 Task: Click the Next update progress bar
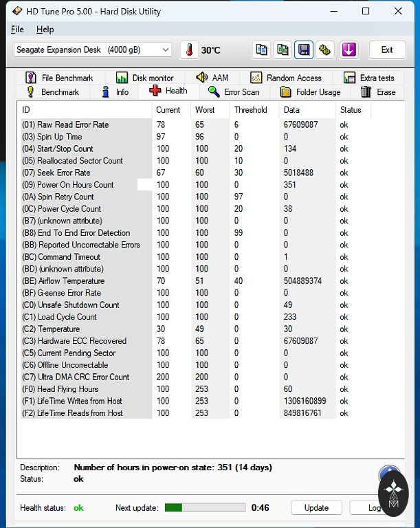pos(205,508)
